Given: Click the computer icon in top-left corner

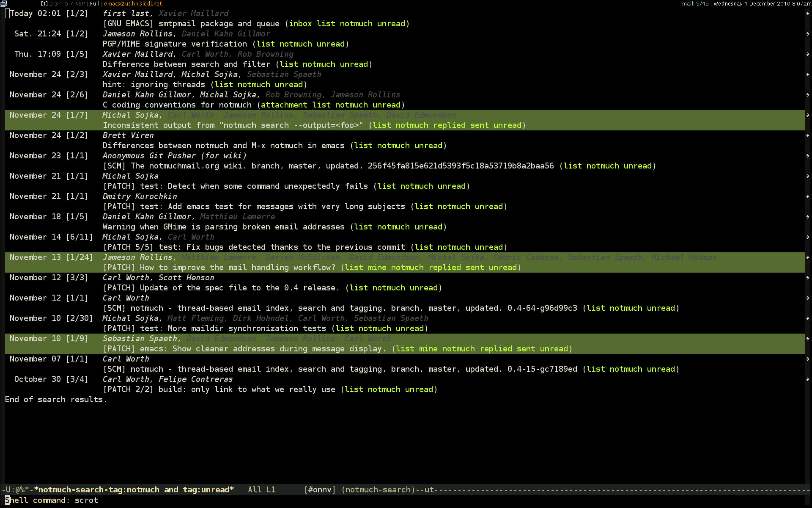Looking at the screenshot, I should [3, 3].
